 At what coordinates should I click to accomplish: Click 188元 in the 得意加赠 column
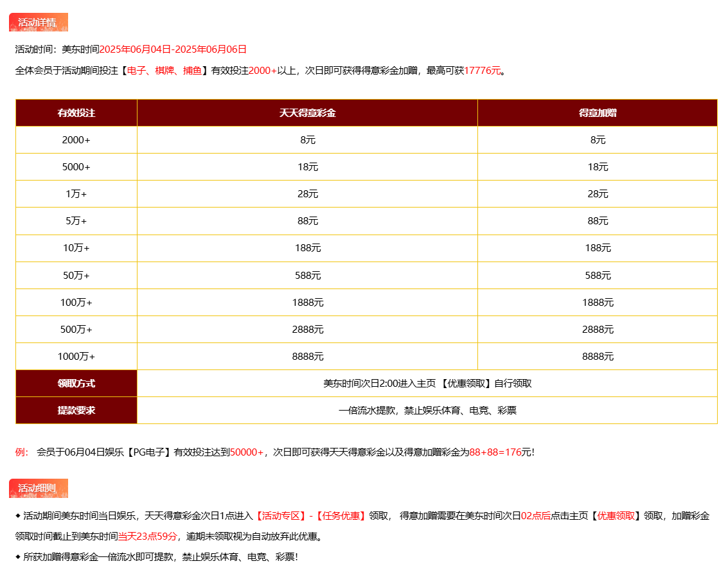pyautogui.click(x=598, y=248)
